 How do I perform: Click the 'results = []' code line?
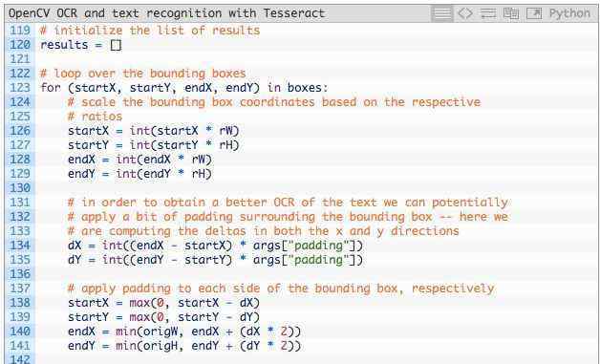tap(81, 45)
